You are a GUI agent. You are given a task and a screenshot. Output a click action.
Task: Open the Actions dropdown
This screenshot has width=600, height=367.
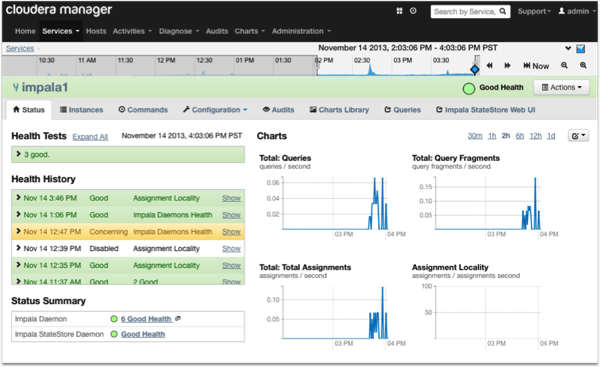[561, 88]
